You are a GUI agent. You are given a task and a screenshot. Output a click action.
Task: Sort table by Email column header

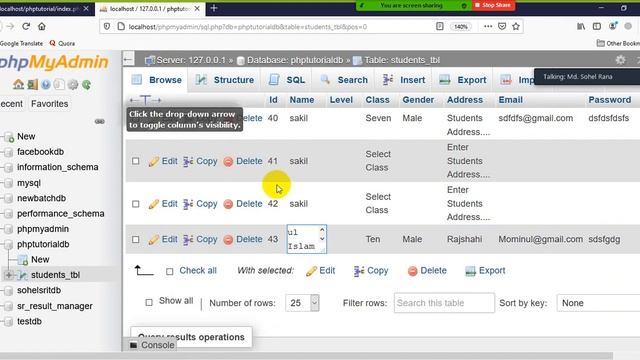pyautogui.click(x=510, y=100)
